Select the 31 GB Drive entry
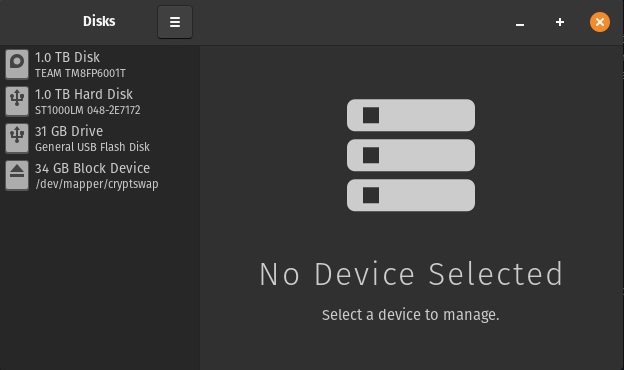The width and height of the screenshot is (624, 370). (x=99, y=138)
